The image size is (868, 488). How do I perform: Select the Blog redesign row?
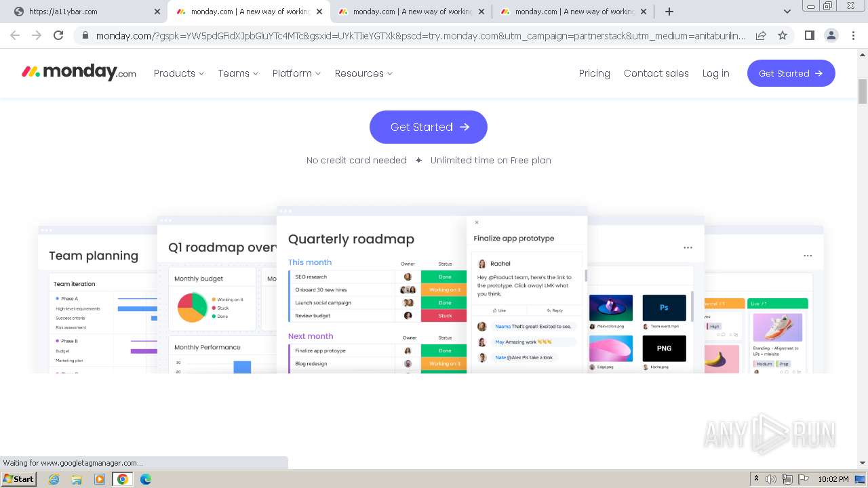click(x=378, y=363)
